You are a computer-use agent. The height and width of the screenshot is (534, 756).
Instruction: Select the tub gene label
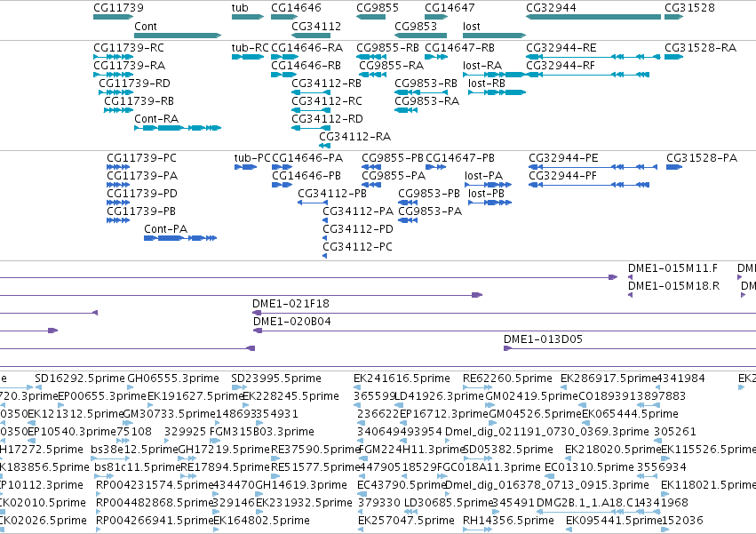coord(240,8)
